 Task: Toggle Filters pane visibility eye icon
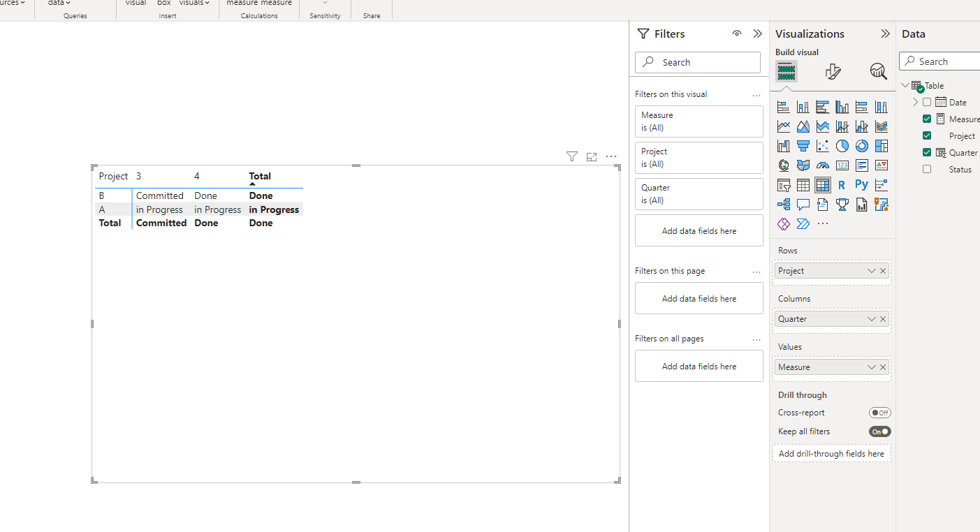click(x=737, y=34)
